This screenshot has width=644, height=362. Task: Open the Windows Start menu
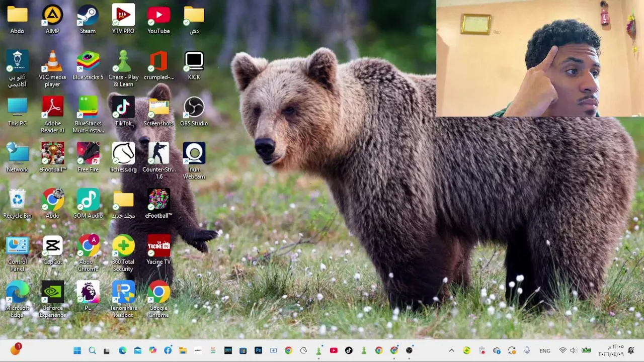click(x=77, y=350)
